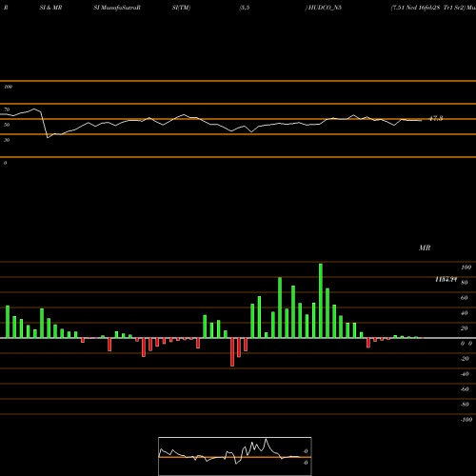This screenshot has height=476, width=476.
Task: Click the '7.51 Ncd 16feb28 Tr1 Sr2' description
Action: tap(427, 8)
